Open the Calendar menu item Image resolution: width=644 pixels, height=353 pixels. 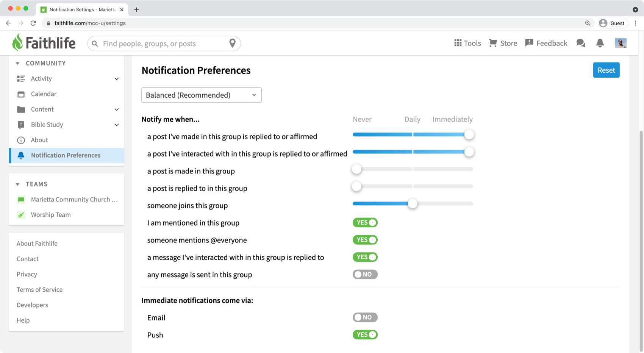coord(66,94)
